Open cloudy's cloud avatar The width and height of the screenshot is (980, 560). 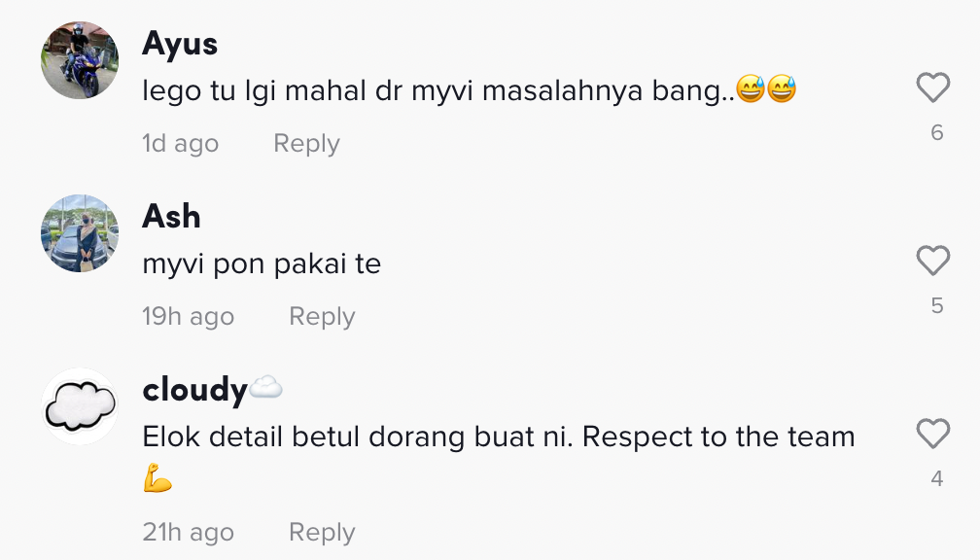tap(80, 406)
